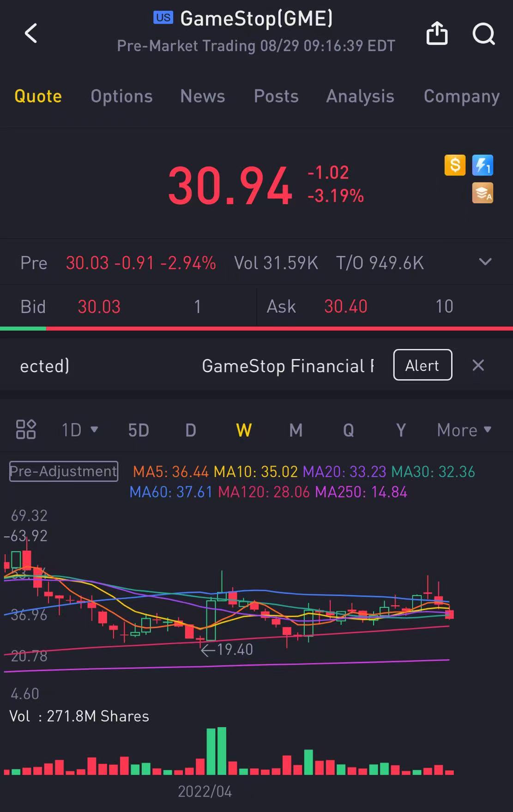The image size is (513, 812).
Task: Open the Company tab
Action: (x=462, y=96)
